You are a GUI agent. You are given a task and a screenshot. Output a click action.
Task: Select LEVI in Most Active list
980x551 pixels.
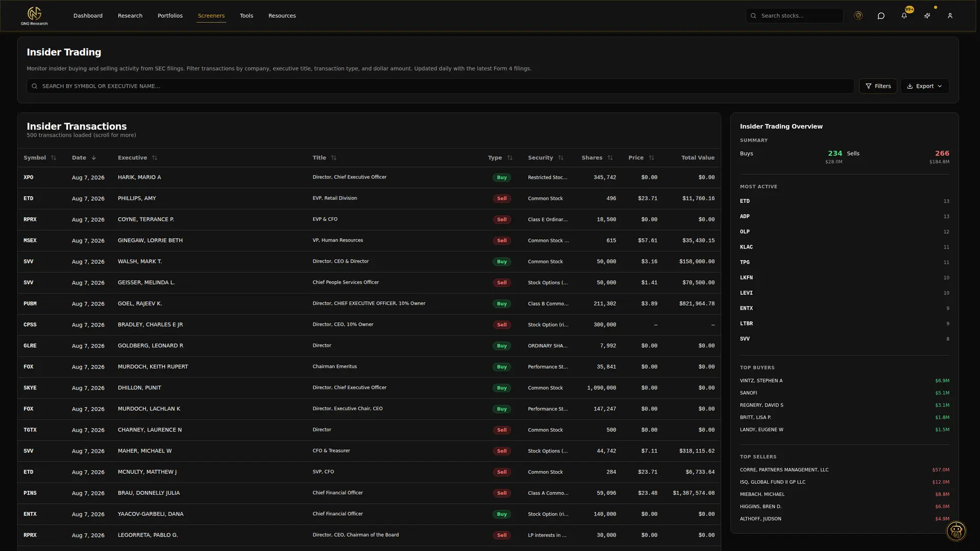746,293
